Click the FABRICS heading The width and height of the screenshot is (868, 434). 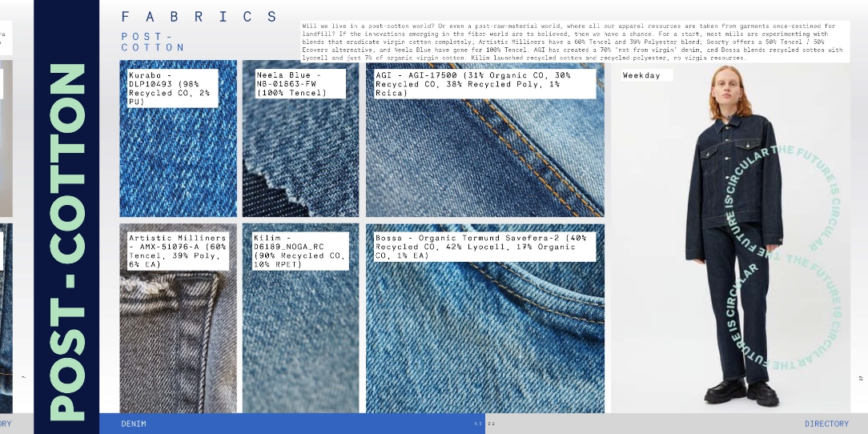click(199, 17)
